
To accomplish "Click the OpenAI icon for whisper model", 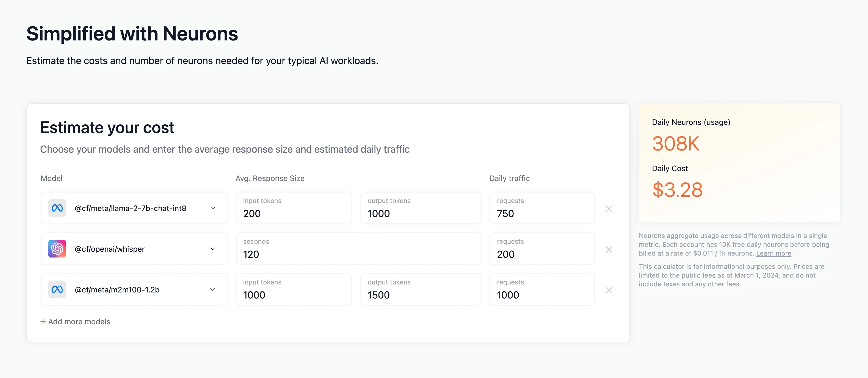I will tap(57, 248).
